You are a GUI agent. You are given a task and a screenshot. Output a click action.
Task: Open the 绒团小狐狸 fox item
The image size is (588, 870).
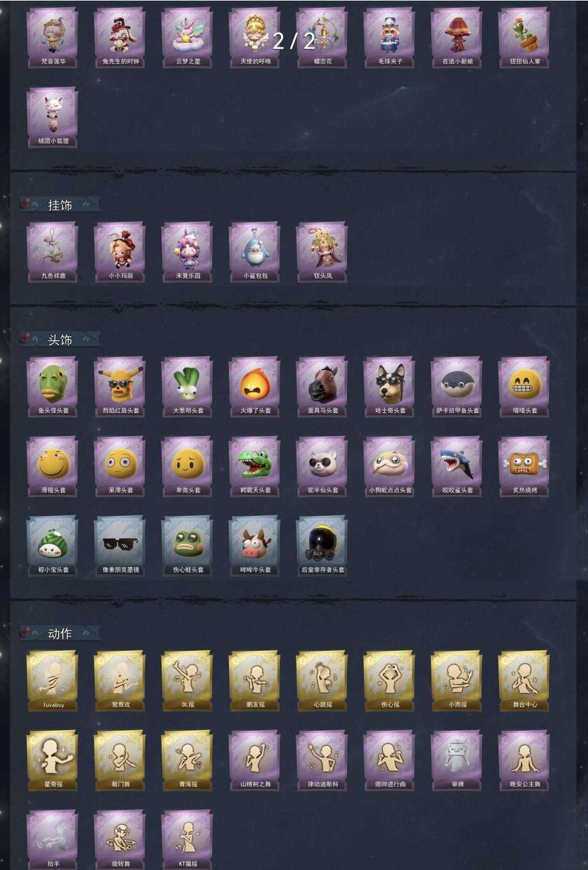(53, 117)
